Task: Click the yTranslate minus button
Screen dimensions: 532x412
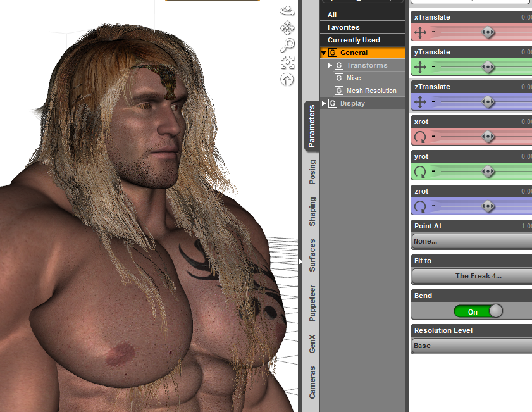Action: [x=433, y=66]
